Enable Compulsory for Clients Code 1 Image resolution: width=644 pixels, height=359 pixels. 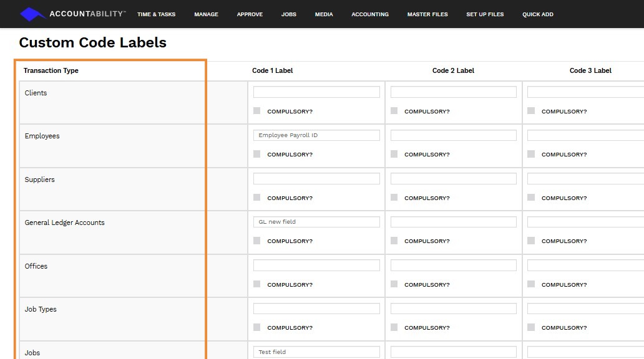(x=257, y=111)
